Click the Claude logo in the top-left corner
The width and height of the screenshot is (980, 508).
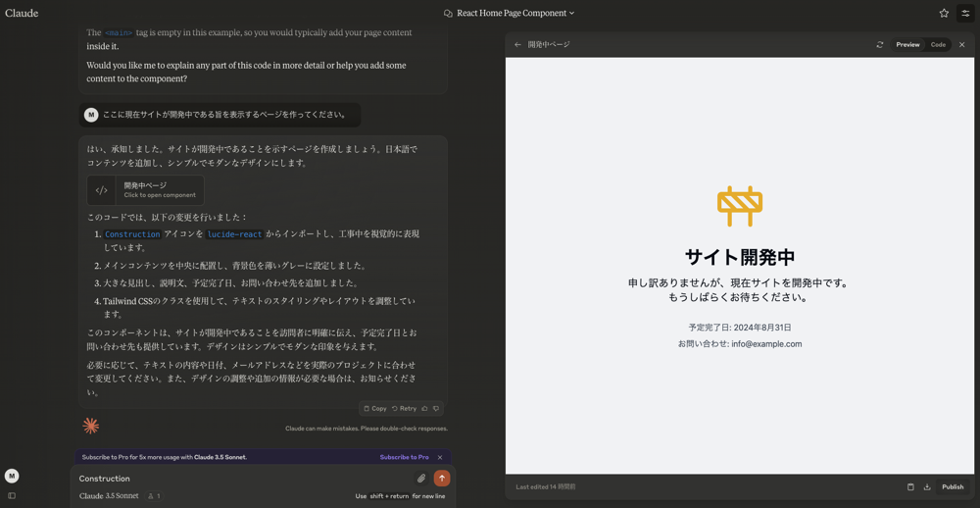click(x=22, y=13)
